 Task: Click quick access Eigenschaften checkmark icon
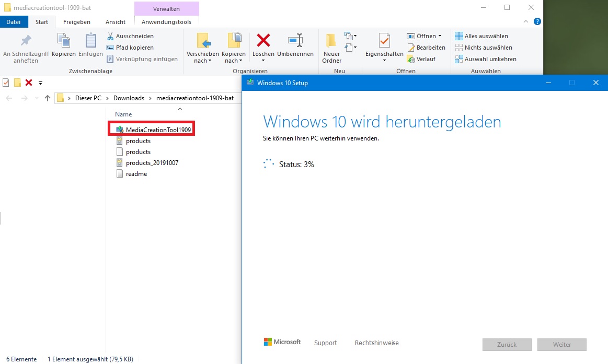tap(6, 83)
